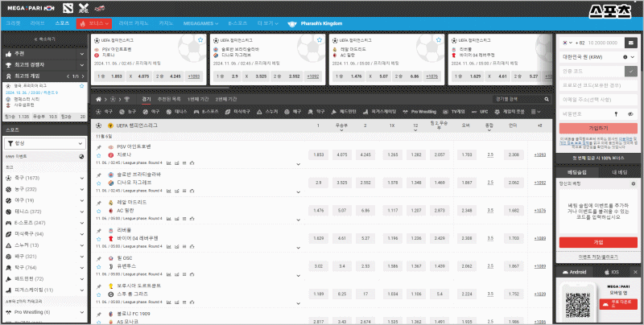
Task: Switch to the 1번째 기간 tab
Action: 198,99
